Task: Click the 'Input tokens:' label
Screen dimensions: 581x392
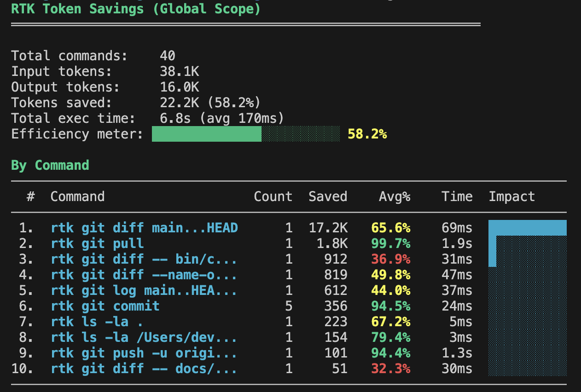Action: click(x=61, y=71)
